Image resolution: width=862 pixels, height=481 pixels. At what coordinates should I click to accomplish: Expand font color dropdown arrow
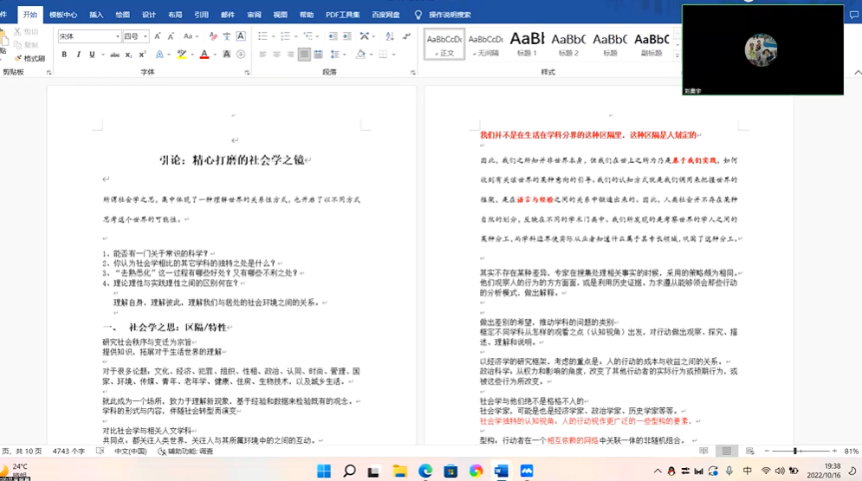[x=215, y=54]
